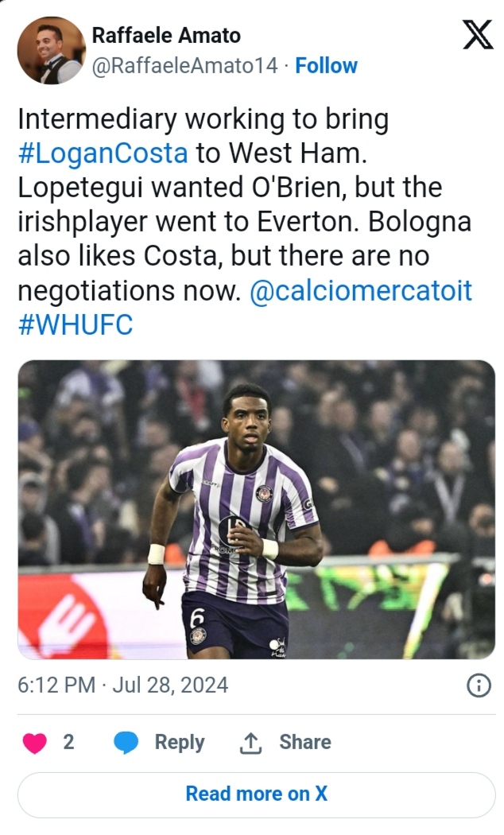Visit the @calciomercatoit mention
This screenshot has width=504, height=835.
pos(361,291)
